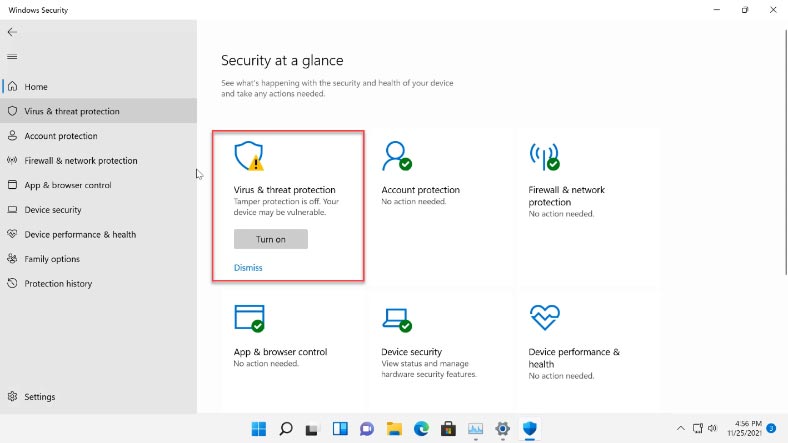Open the clock and date in taskbar

click(x=745, y=428)
